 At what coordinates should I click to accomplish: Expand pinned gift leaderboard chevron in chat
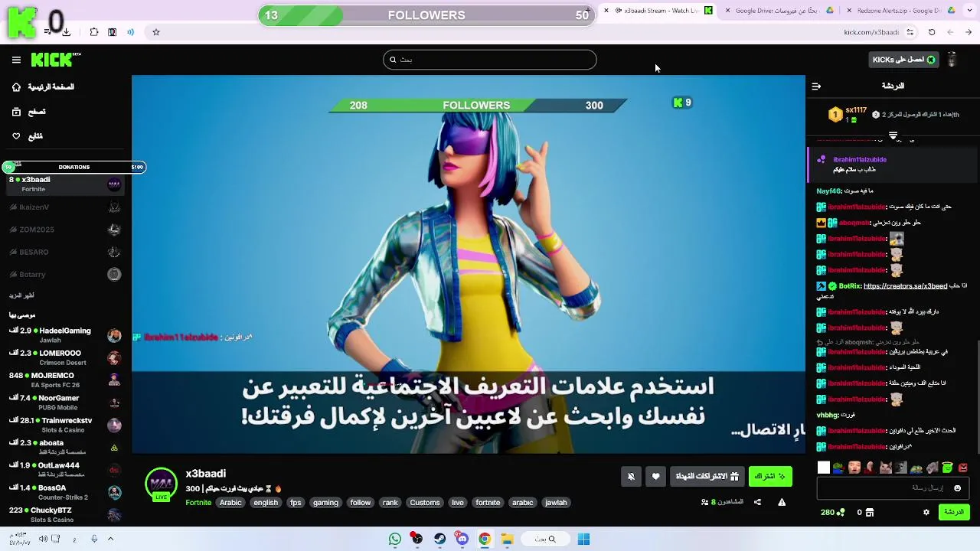point(893,135)
